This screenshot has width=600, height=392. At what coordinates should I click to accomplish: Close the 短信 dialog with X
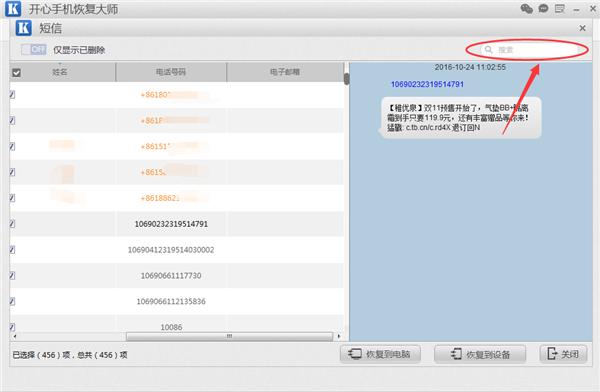[582, 28]
